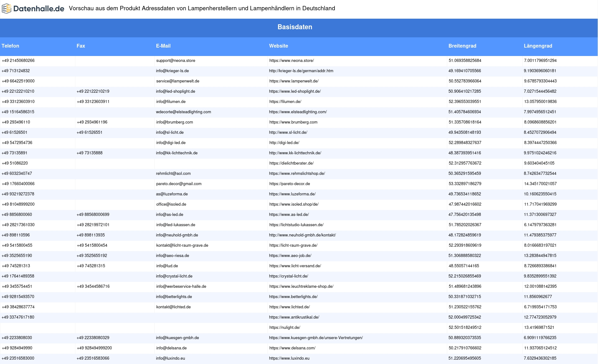Click https://www.antikrustikal.de/ cell

pos(294,317)
